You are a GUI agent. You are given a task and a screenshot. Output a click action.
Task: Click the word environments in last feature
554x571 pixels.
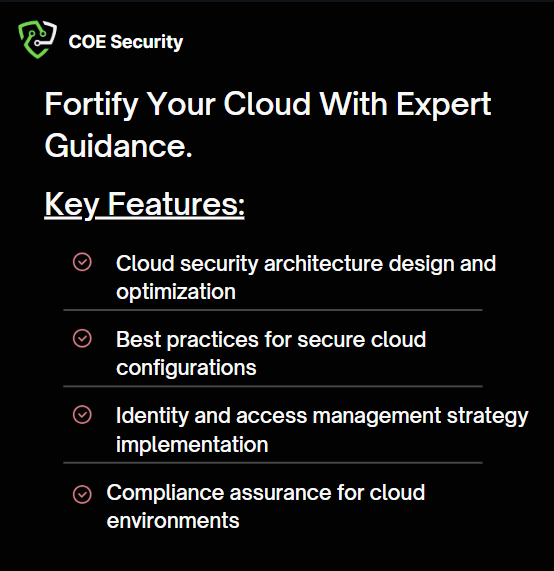[173, 521]
